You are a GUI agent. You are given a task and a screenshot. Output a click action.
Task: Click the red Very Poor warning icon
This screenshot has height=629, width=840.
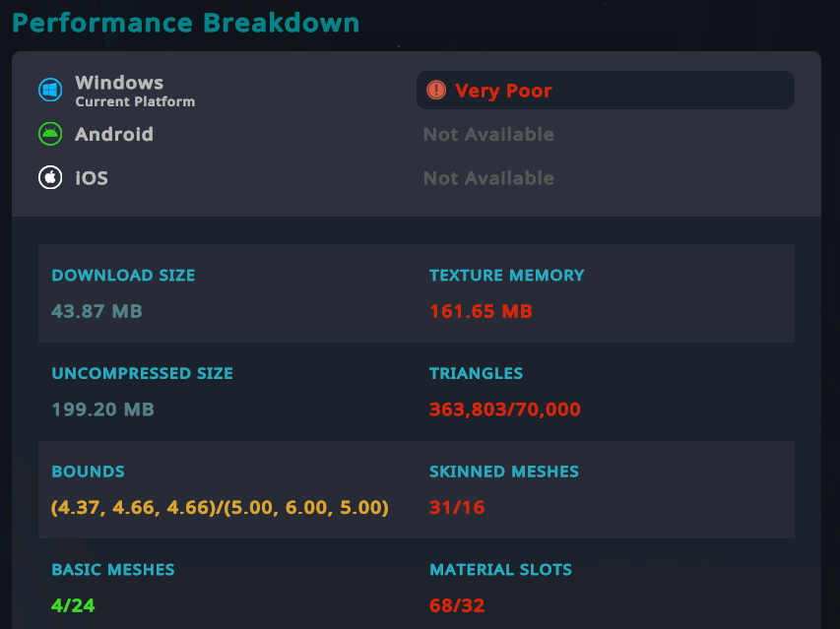(x=436, y=91)
